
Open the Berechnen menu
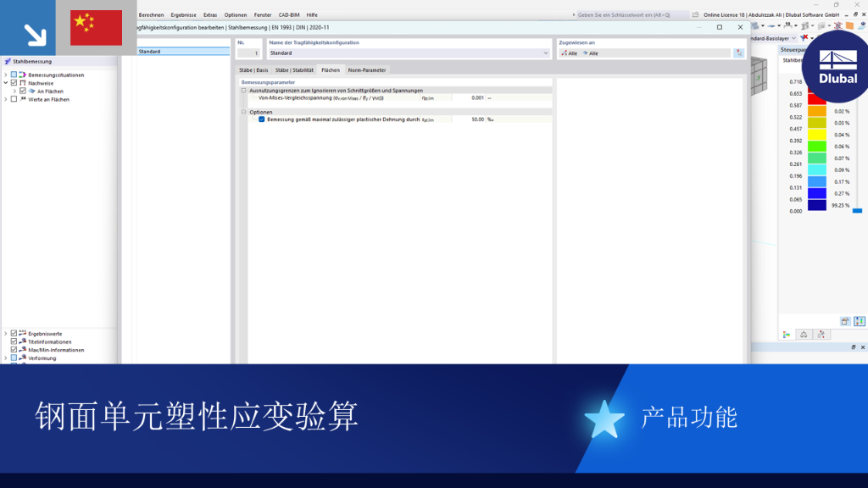[x=151, y=15]
